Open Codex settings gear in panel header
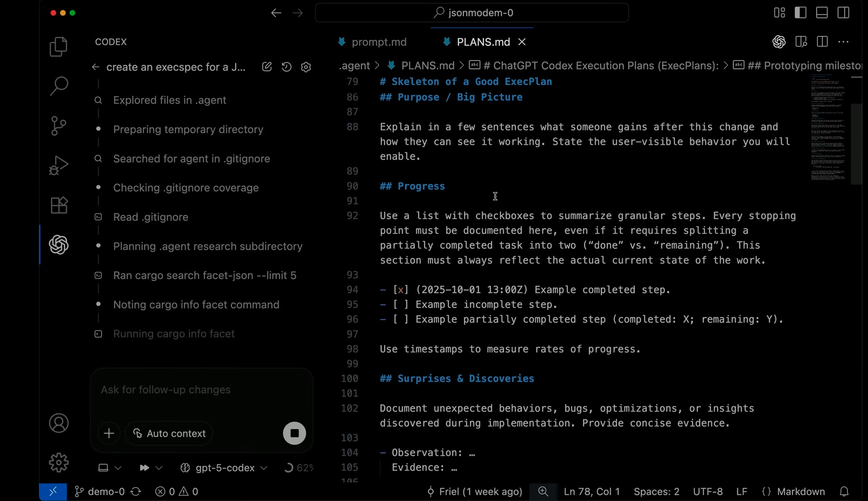The width and height of the screenshot is (868, 501). pyautogui.click(x=306, y=67)
